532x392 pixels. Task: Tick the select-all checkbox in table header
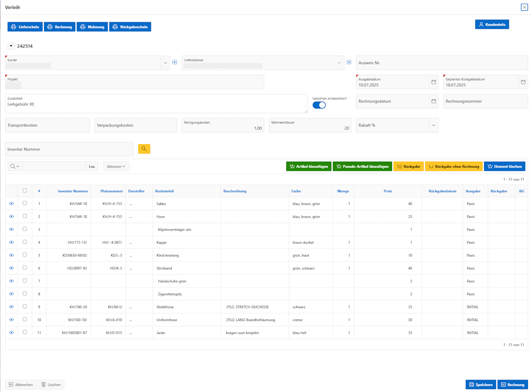[x=25, y=190]
